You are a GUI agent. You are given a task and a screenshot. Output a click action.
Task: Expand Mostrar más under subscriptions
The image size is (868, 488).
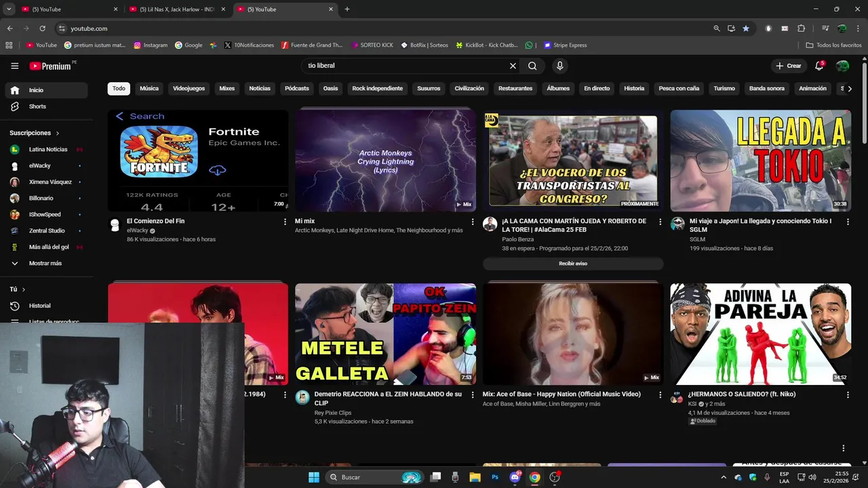[47, 263]
